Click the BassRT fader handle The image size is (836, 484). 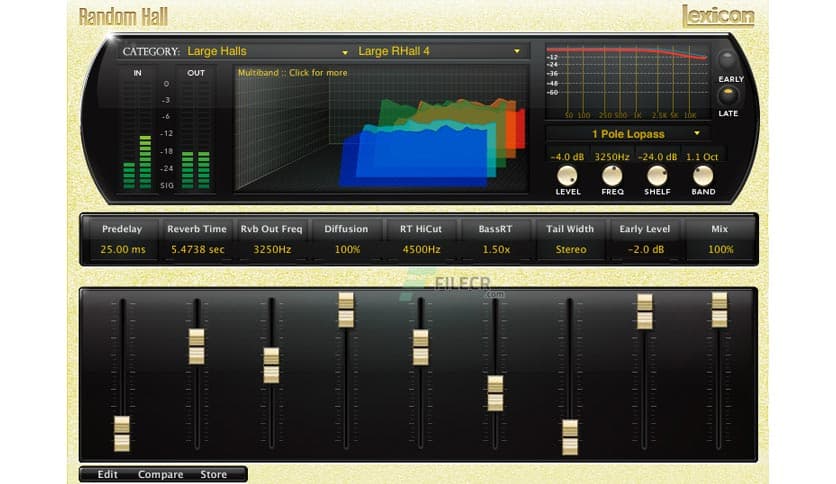(x=495, y=393)
